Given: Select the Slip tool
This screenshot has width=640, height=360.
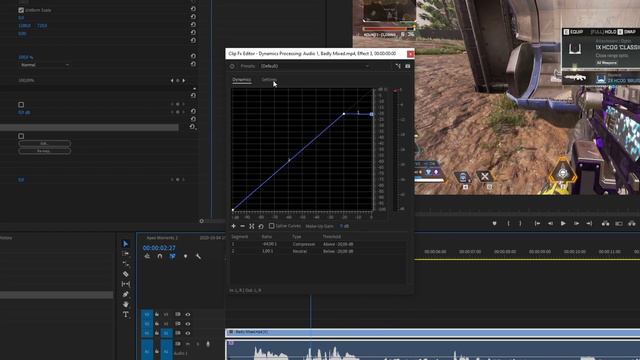Looking at the screenshot, I should pyautogui.click(x=126, y=284).
